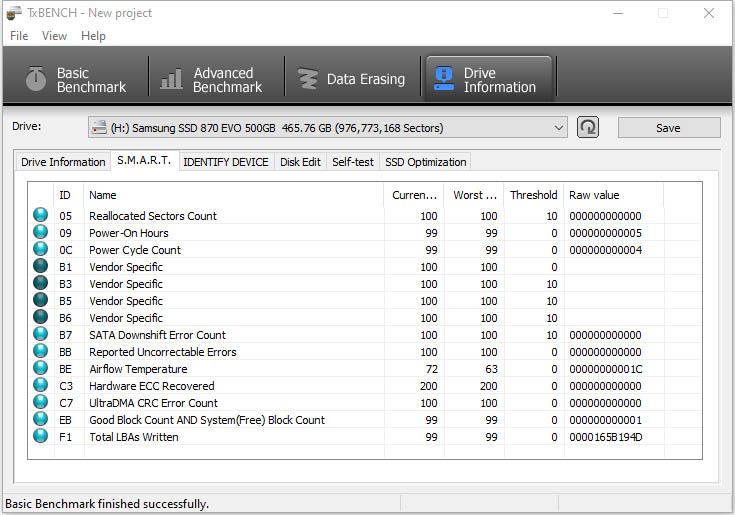Screen dimensions: 735x515
Task: Select the UltraDMA CRC Error Count name
Action: click(153, 403)
